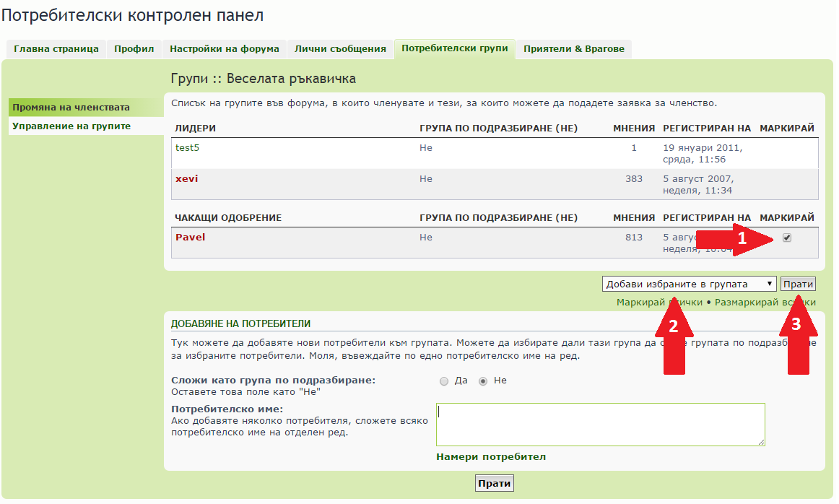Open the test5 user profile link
839x504 pixels.
(x=186, y=148)
